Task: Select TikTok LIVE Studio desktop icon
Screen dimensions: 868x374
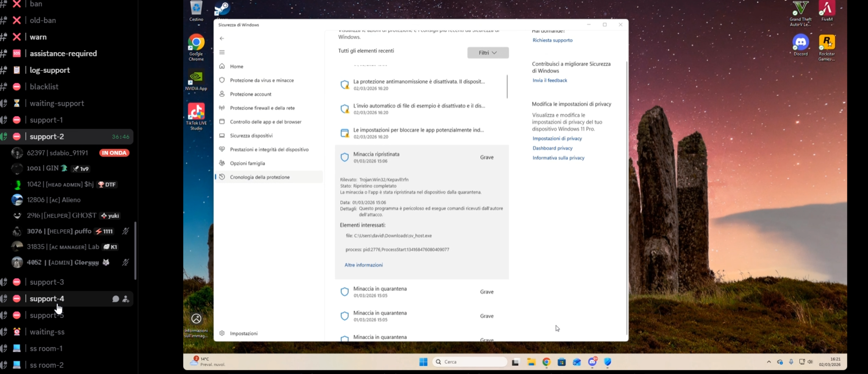Action: pyautogui.click(x=196, y=117)
